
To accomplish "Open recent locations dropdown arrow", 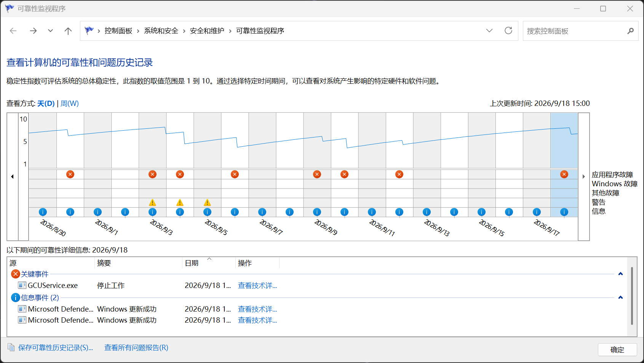I will click(x=50, y=31).
